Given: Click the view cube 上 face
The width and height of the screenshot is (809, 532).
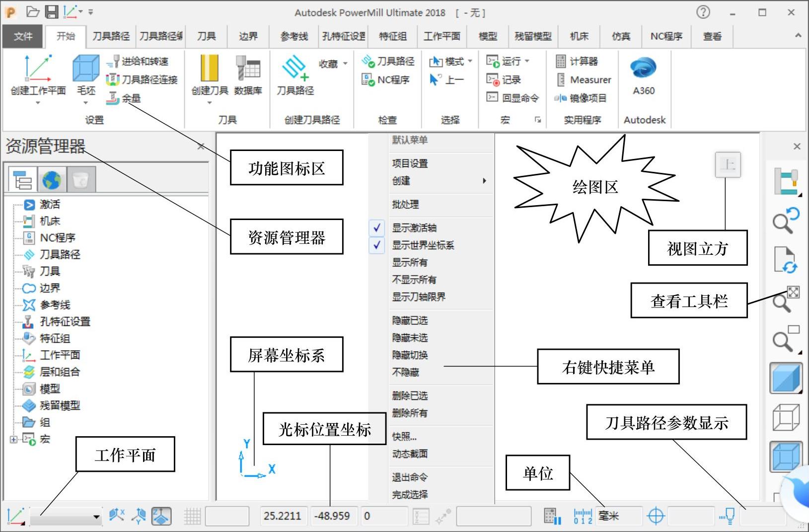Looking at the screenshot, I should pos(728,164).
